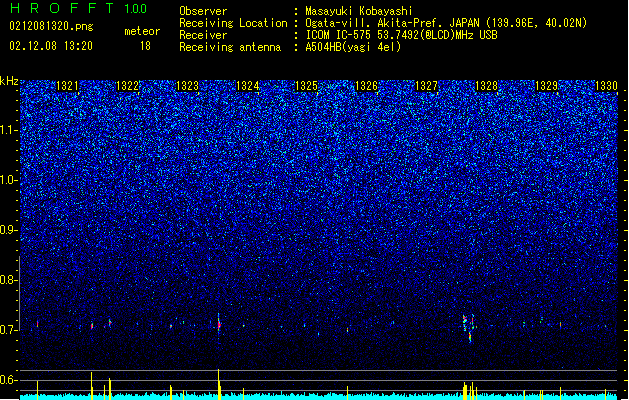Screen dimensions: 629x400
Task: Click the 1321 time marker
Action: click(x=67, y=86)
